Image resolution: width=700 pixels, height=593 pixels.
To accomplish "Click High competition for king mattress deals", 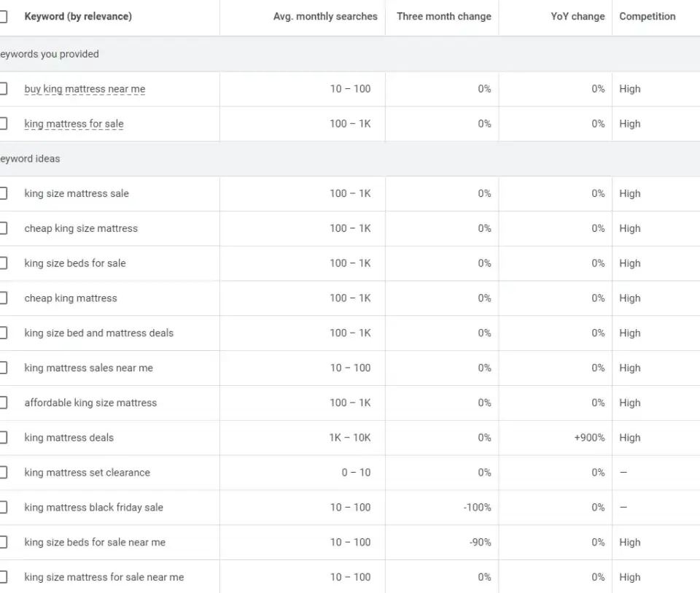I will point(629,437).
